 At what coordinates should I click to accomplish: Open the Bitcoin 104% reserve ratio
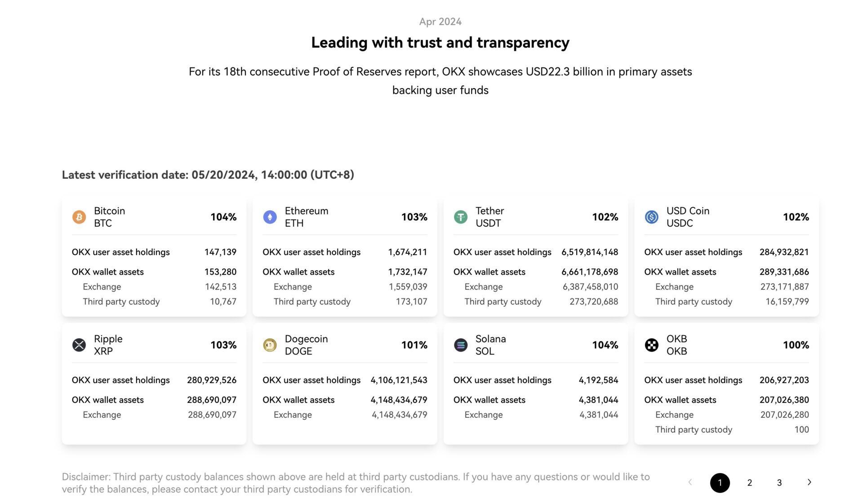pos(223,217)
